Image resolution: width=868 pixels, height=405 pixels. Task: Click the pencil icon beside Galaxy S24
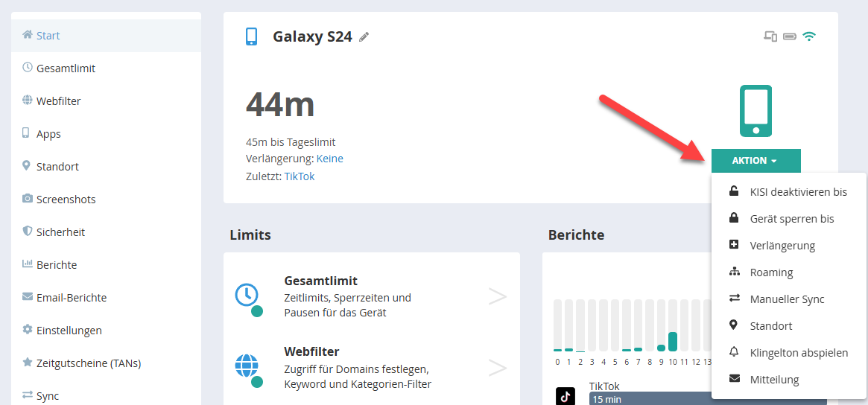pyautogui.click(x=364, y=37)
